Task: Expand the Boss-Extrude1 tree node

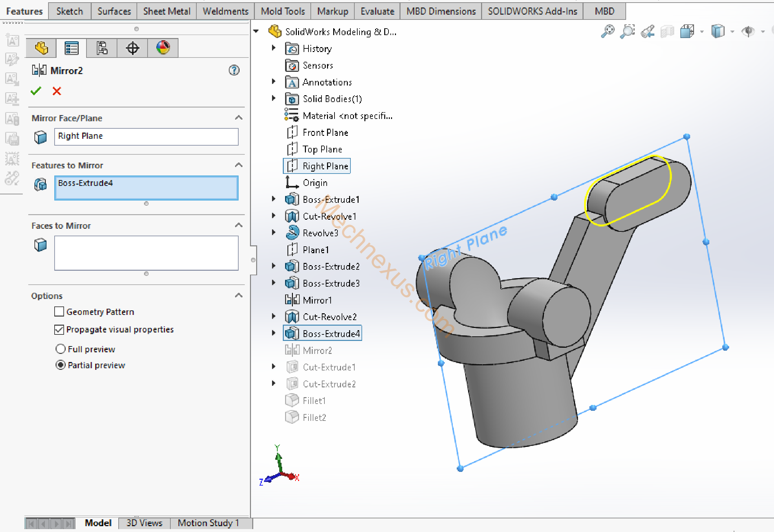Action: click(x=274, y=199)
